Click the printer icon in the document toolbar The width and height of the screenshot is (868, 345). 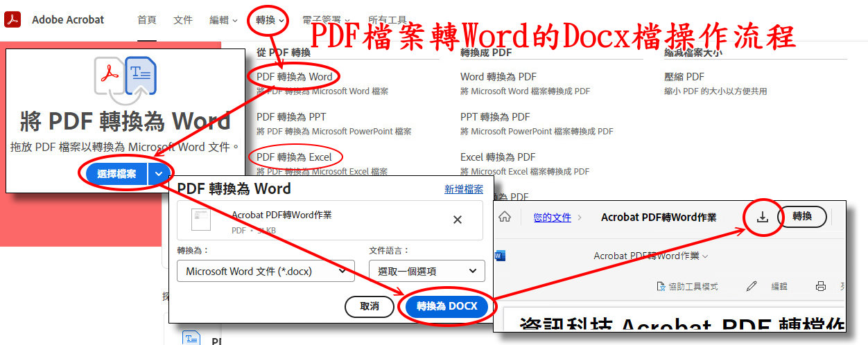coord(821,286)
